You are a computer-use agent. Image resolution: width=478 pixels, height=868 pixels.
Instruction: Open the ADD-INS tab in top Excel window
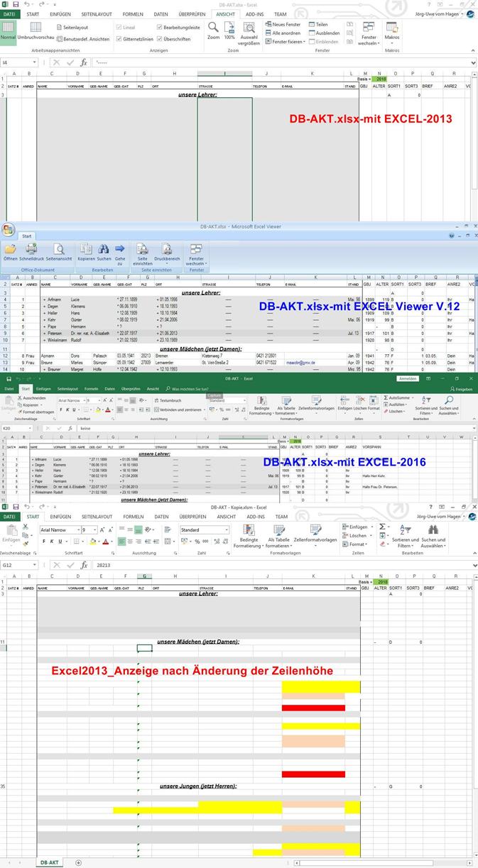tap(255, 14)
